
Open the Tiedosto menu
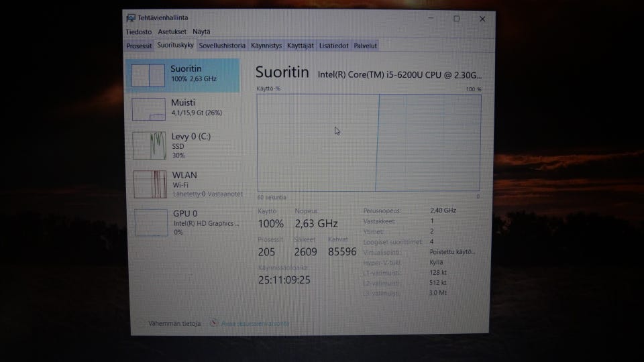click(x=138, y=32)
